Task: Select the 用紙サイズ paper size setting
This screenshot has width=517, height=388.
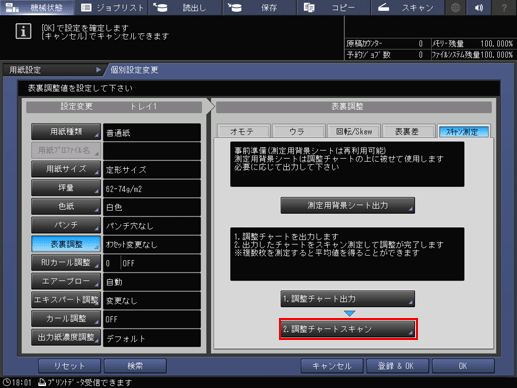Action: (x=66, y=169)
